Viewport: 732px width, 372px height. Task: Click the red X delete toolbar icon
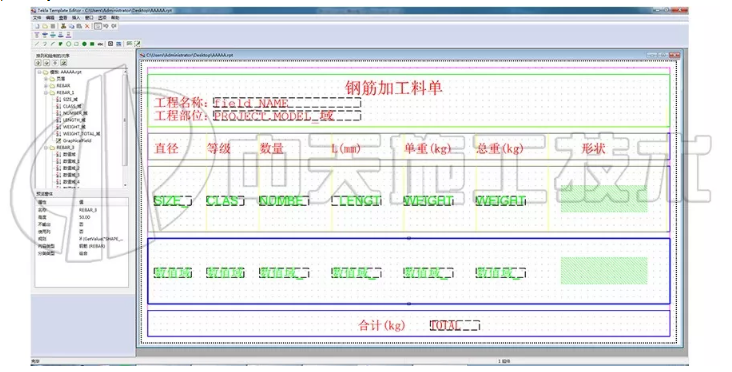87,26
